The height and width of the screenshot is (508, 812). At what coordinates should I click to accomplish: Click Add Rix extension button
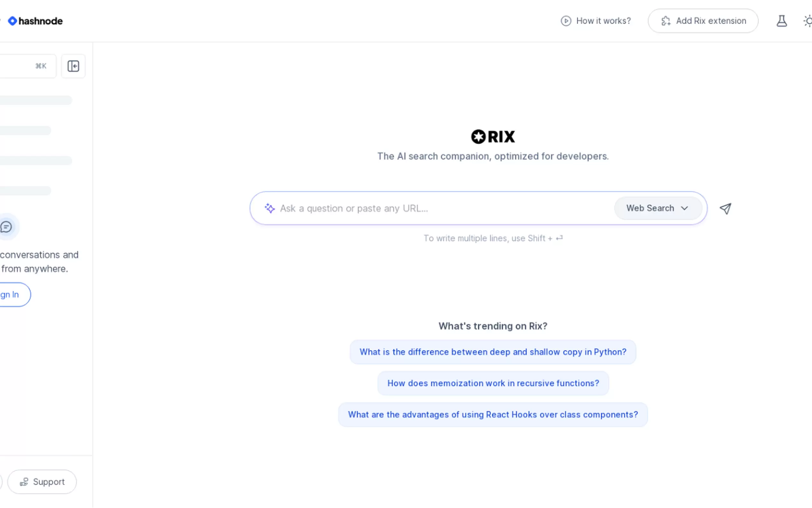[x=703, y=21]
